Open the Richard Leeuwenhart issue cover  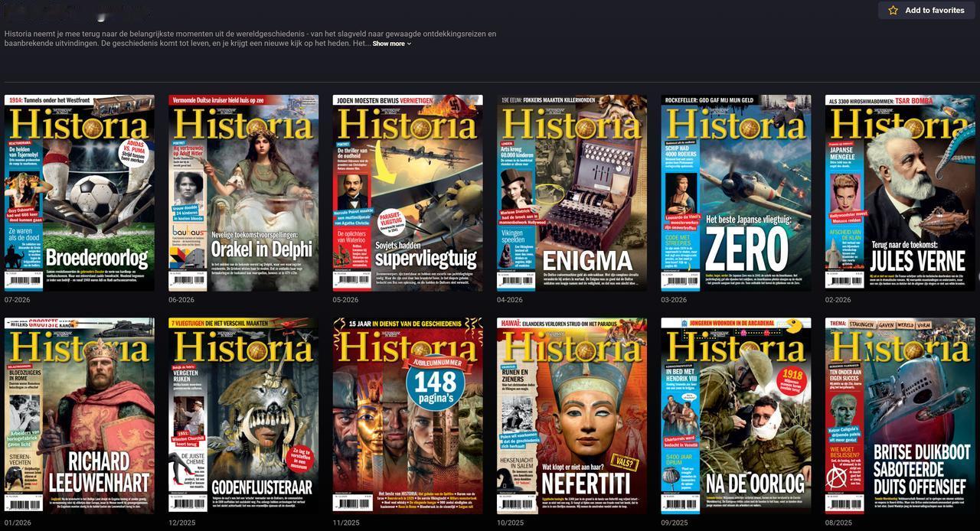79,416
